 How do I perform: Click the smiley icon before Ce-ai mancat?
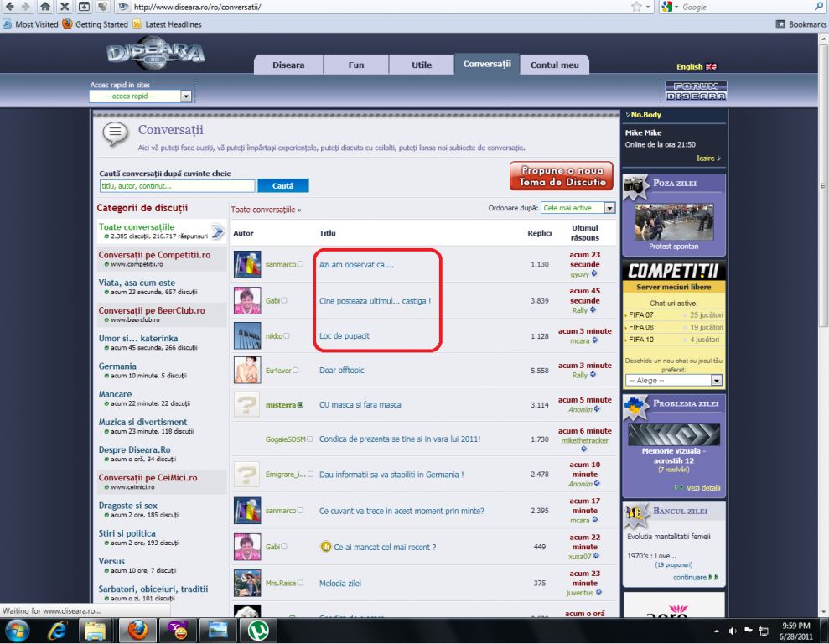(326, 546)
